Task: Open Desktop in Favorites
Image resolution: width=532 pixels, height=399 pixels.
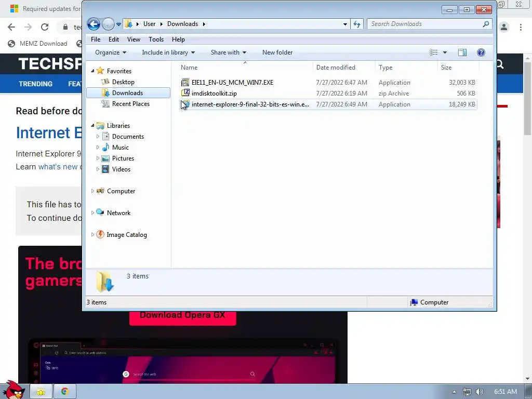Action: coord(123,82)
